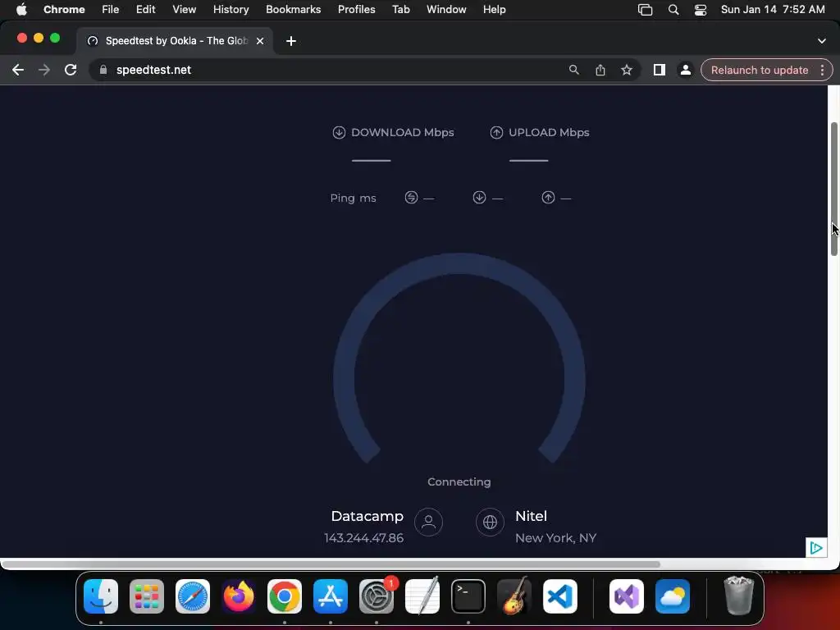The height and width of the screenshot is (630, 840).
Task: Launch GarageBand from the Dock
Action: (x=514, y=596)
